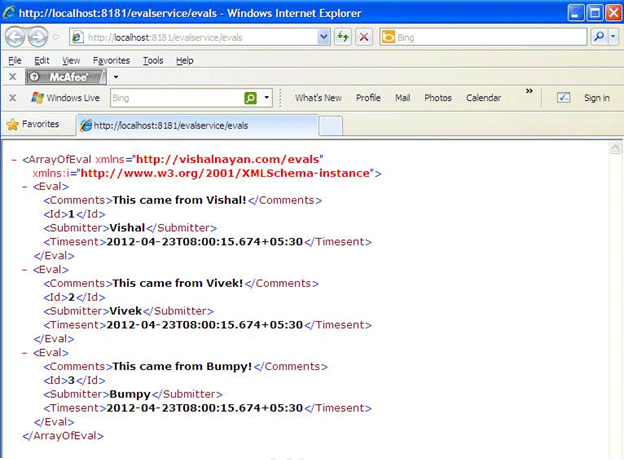Refresh the page with the green arrows icon
This screenshot has width=624, height=460.
(x=343, y=37)
